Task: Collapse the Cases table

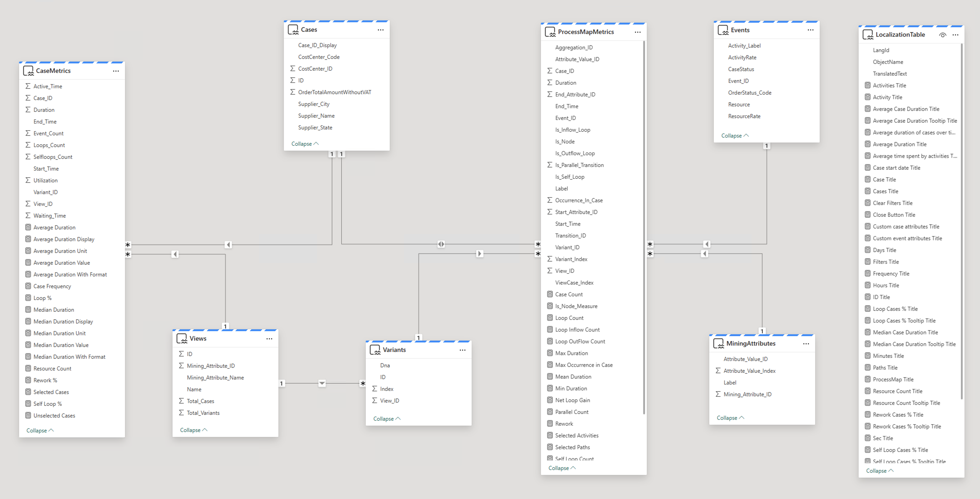Action: pyautogui.click(x=305, y=144)
